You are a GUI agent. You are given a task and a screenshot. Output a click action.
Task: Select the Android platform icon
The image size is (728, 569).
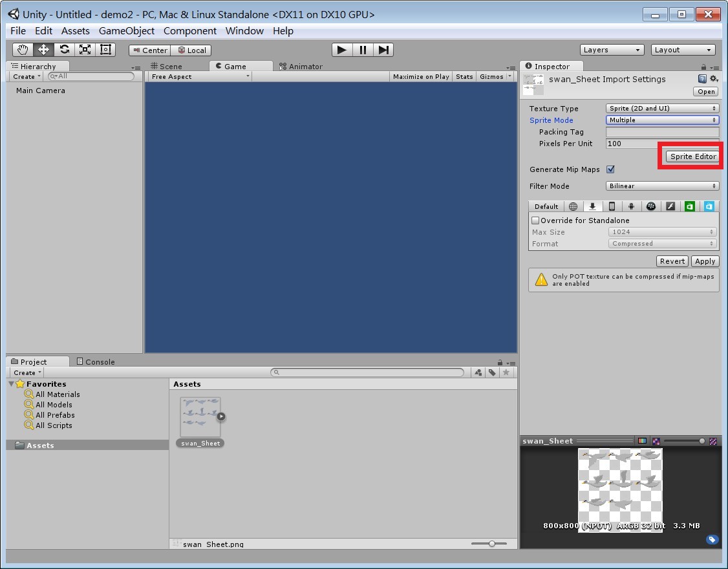632,207
